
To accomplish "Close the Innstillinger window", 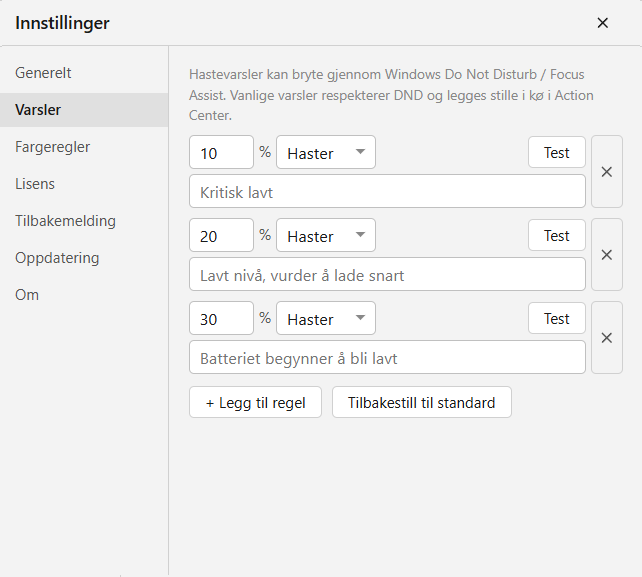I will [602, 23].
